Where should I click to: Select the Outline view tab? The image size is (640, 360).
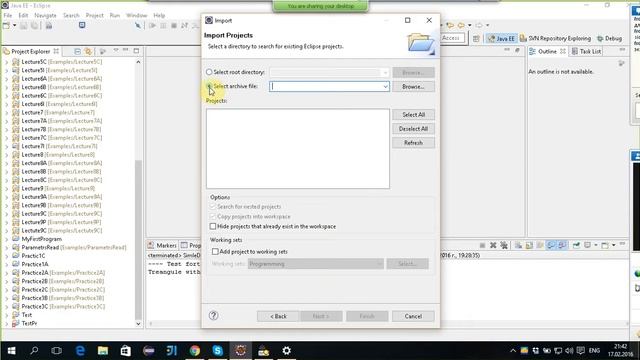click(x=547, y=51)
